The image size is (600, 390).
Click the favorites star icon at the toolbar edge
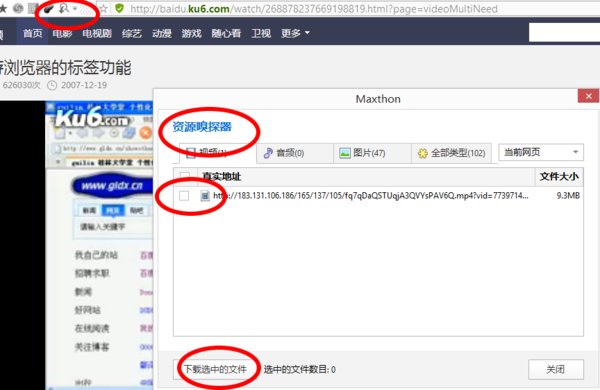click(3, 8)
